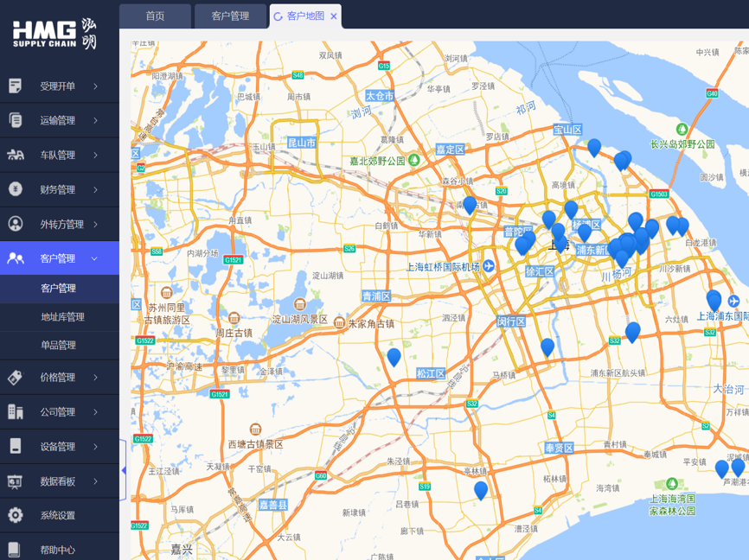Click the 上海海湾国家森林公园 tree icon
Screen dimensions: 749x560
(672, 484)
